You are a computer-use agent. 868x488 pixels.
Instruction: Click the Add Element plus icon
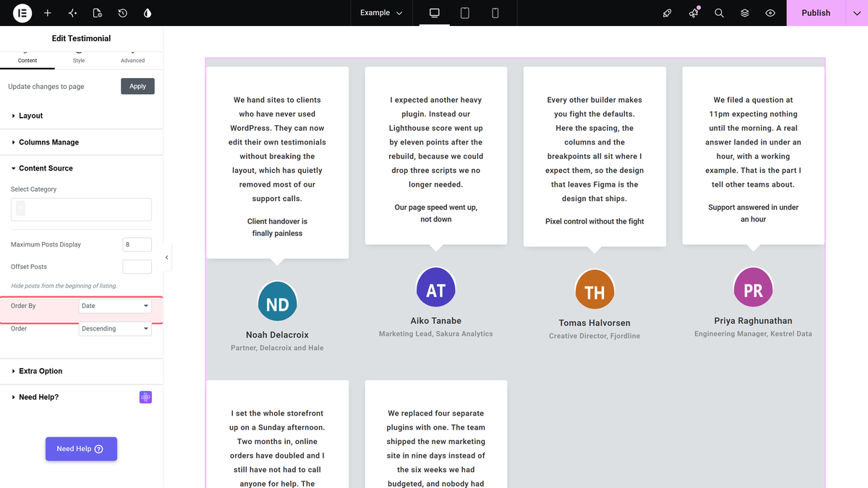pyautogui.click(x=48, y=13)
